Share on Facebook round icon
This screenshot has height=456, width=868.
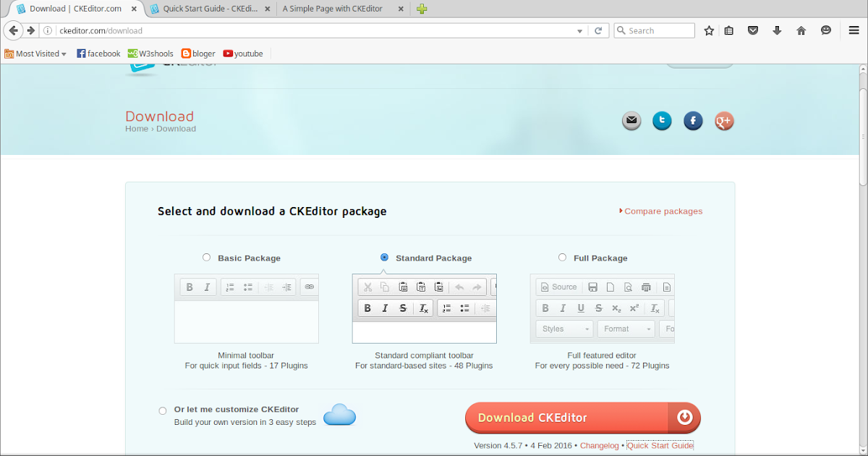693,121
